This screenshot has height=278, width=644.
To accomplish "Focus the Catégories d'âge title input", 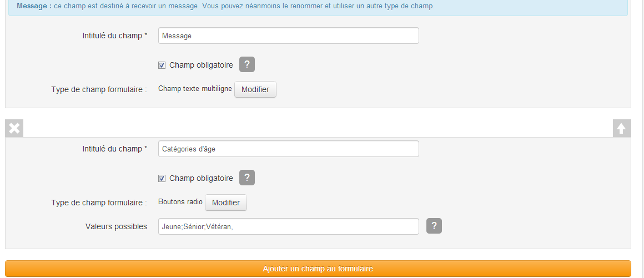I will point(288,149).
